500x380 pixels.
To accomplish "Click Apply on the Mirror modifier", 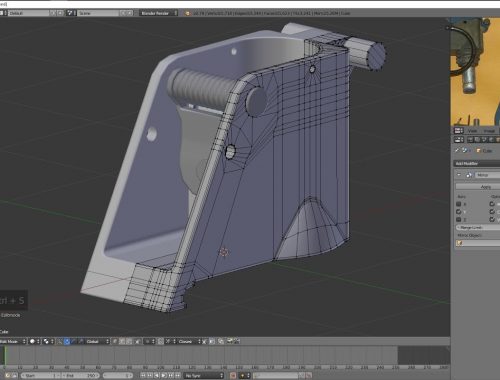I will (478, 187).
